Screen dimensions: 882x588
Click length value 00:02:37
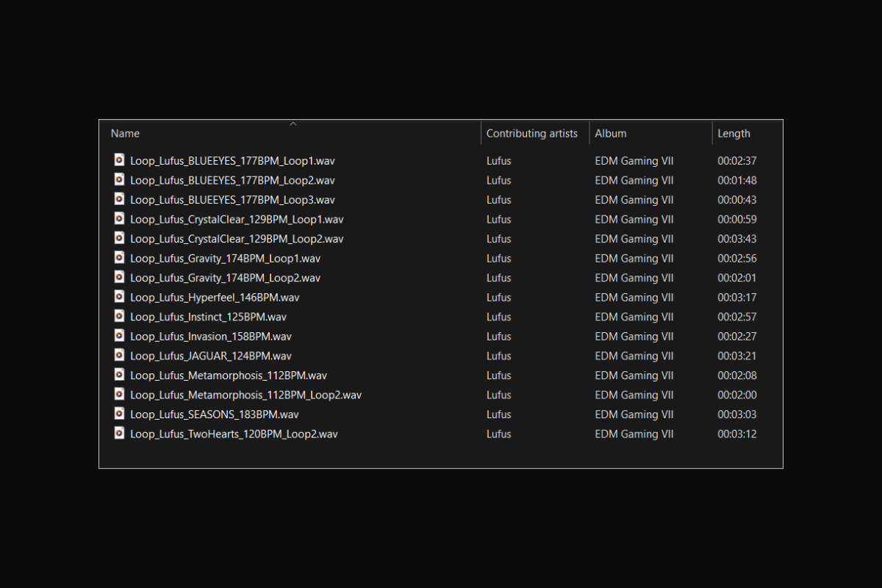coord(737,161)
